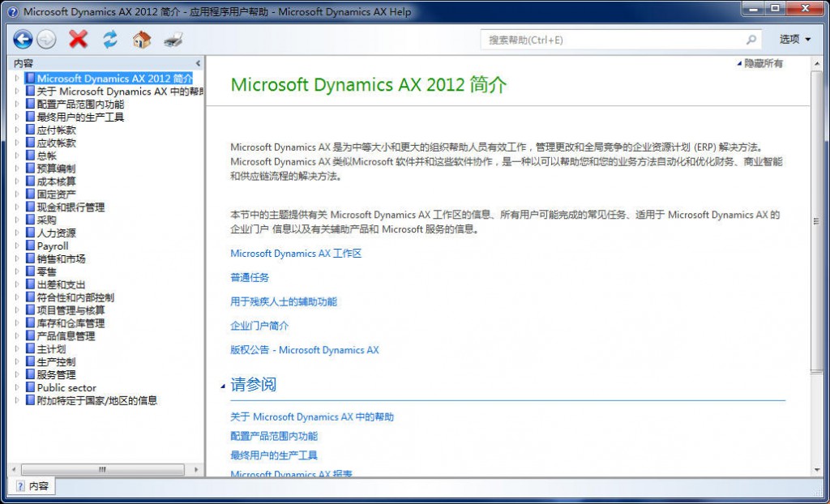
Task: Select 配置产品范围内功能 in the tree
Action: [80, 105]
